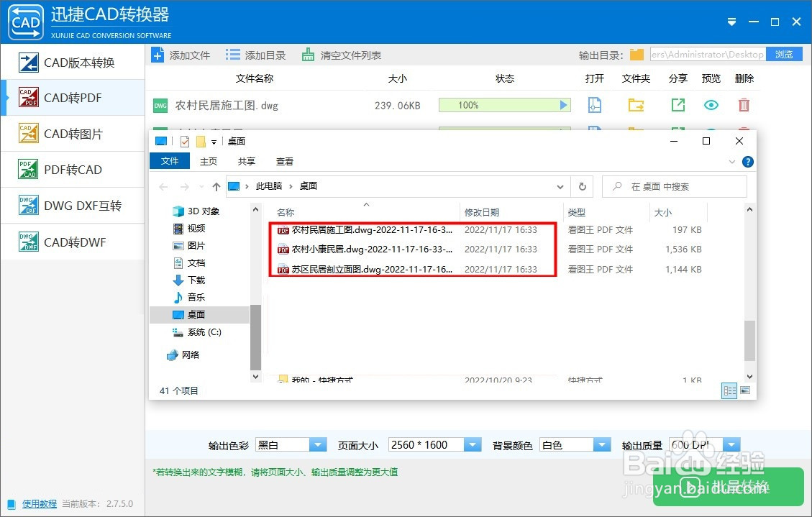Share the 农村民居施工图.dwg file
The height and width of the screenshot is (517, 812).
pos(678,105)
